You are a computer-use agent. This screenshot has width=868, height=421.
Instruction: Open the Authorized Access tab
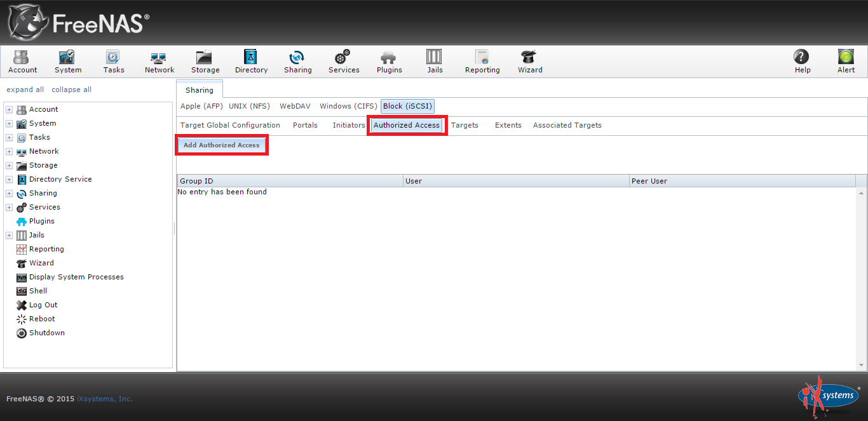(407, 125)
